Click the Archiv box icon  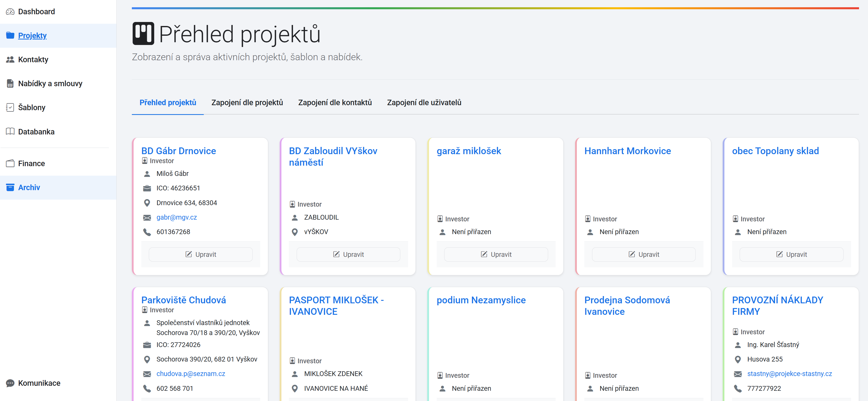[x=10, y=188]
